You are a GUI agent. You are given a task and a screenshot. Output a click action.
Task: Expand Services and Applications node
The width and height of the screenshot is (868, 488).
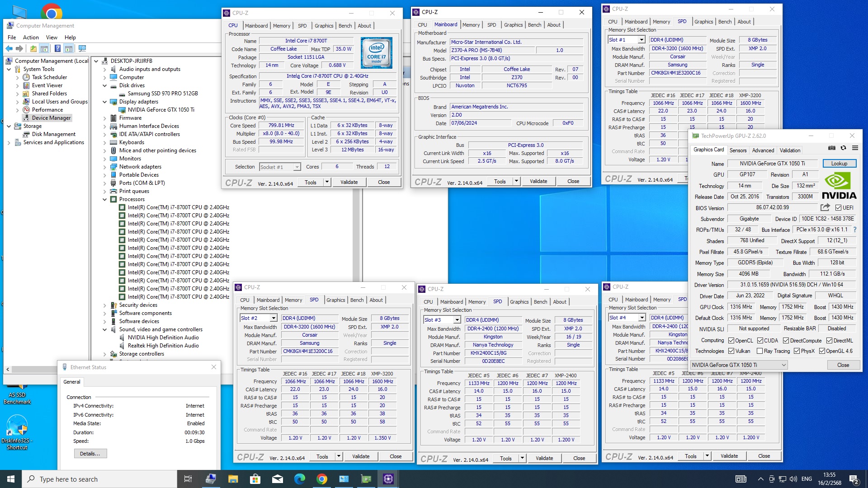(9, 142)
